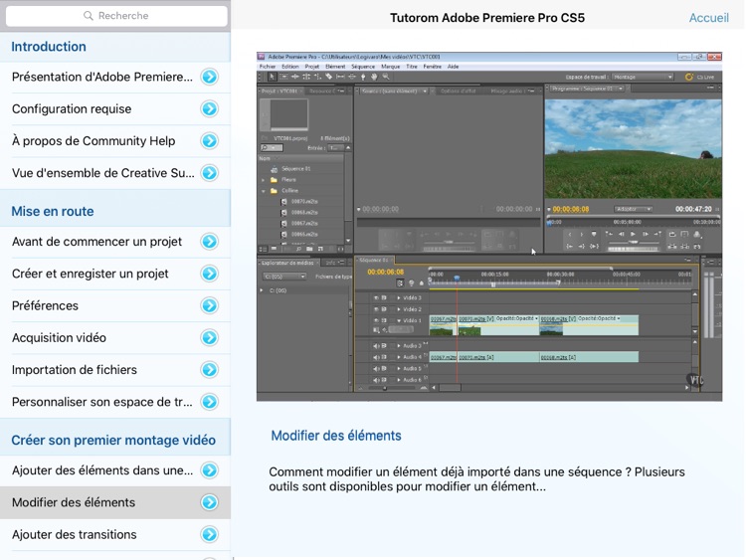Select the Introduction section header

[115, 47]
